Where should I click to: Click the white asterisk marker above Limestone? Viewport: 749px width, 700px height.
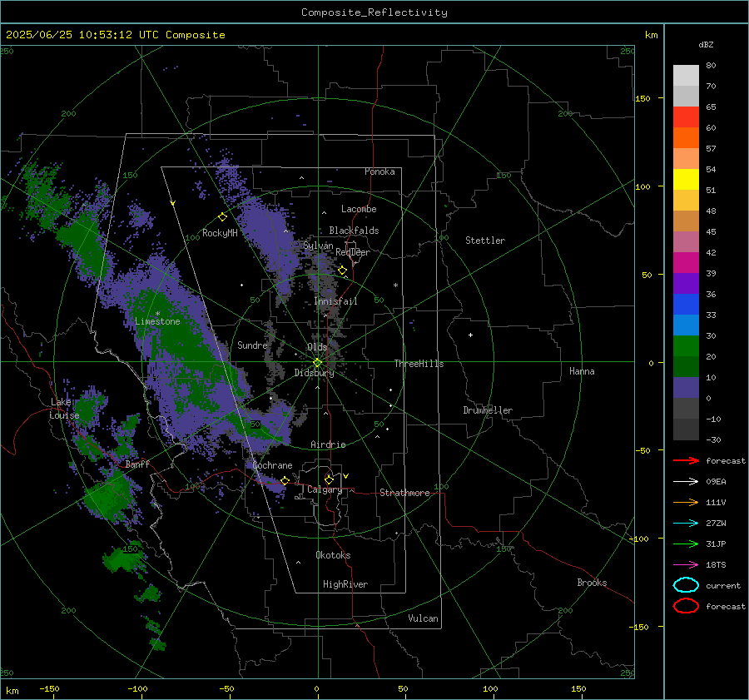click(x=157, y=314)
